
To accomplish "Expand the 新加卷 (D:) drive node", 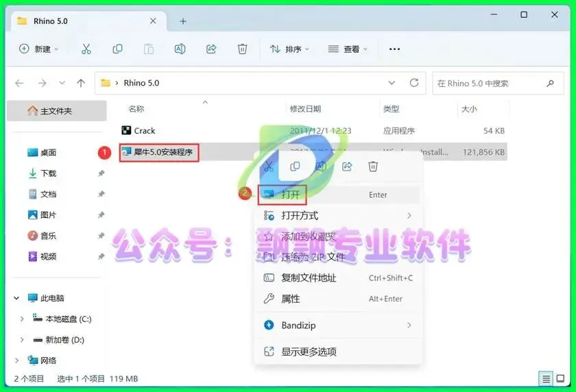I will point(22,340).
